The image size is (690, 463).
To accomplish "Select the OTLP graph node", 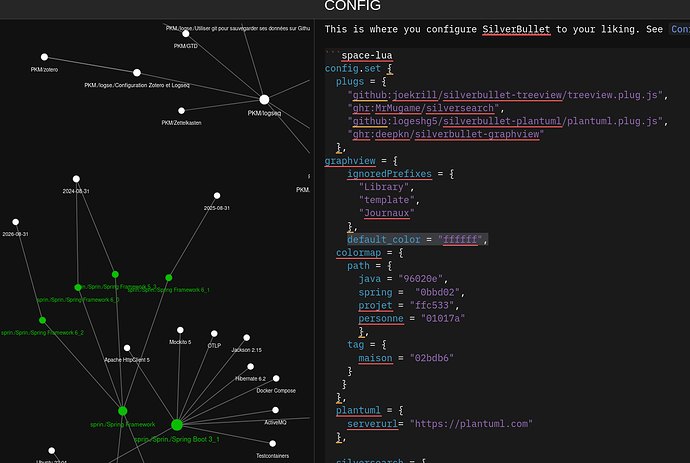I will pyautogui.click(x=214, y=334).
